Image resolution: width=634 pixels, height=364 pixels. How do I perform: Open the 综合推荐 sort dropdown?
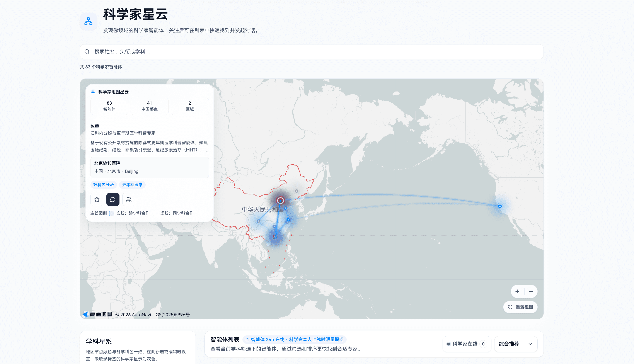pyautogui.click(x=516, y=344)
